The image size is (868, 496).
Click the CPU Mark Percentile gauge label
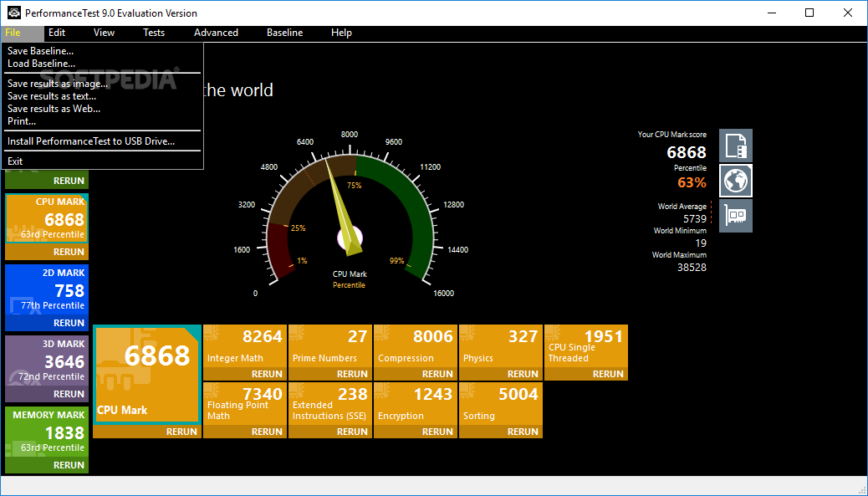(350, 279)
